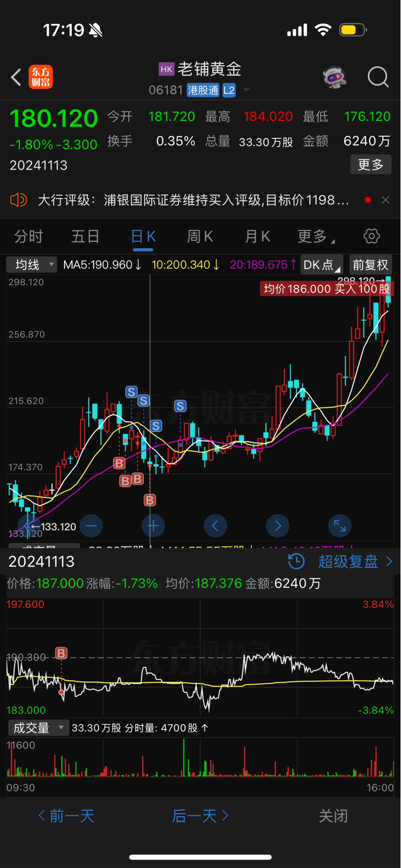The height and width of the screenshot is (868, 401).
Task: Tap the lowest B marker on K chart
Action: [150, 500]
